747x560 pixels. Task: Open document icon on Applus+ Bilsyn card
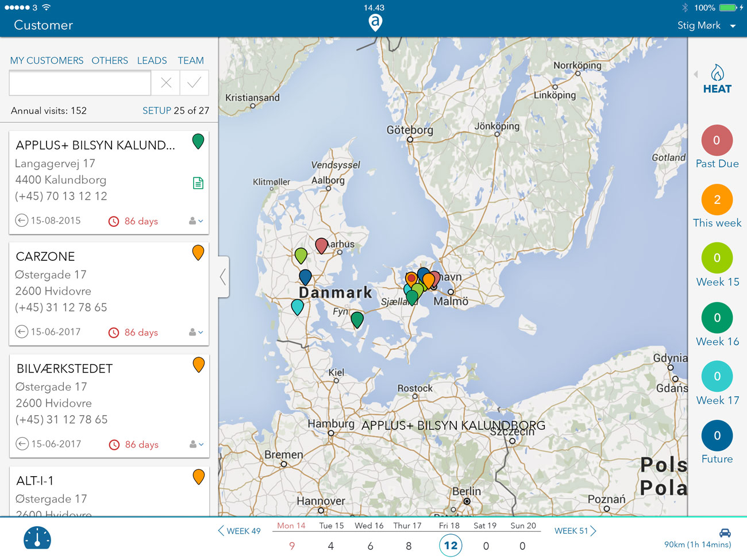[198, 183]
